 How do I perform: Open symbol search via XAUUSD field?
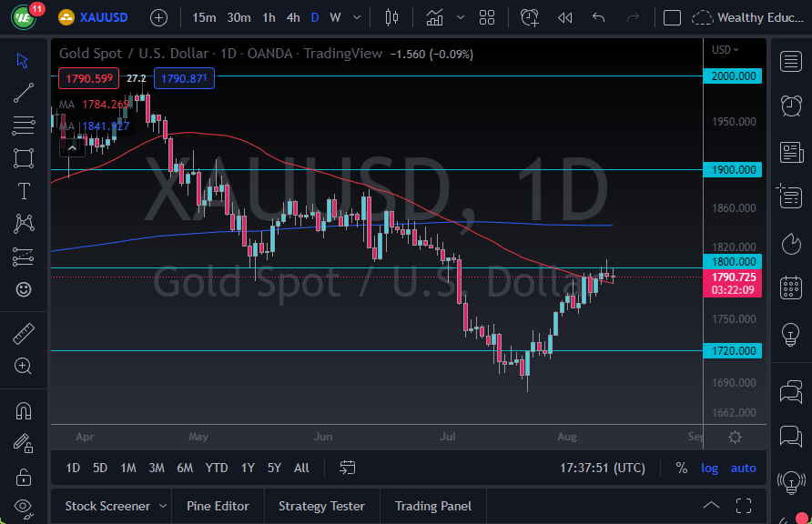103,17
